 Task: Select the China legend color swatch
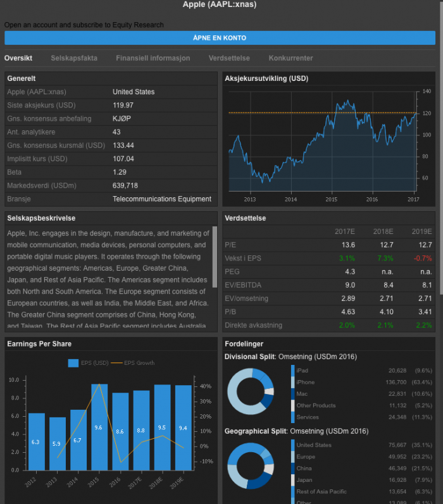point(293,469)
